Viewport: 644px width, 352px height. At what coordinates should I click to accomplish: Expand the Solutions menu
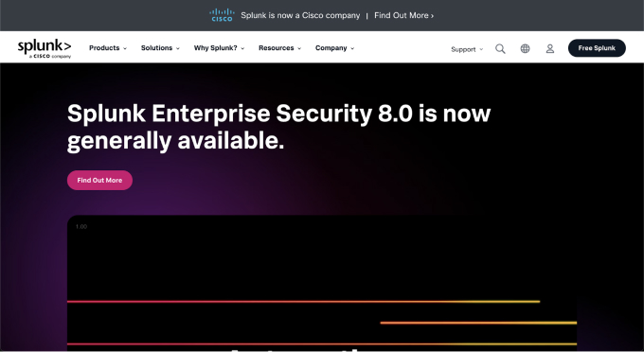161,48
